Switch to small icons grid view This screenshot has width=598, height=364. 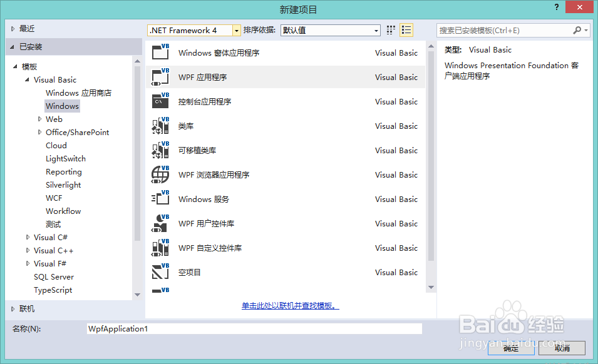pos(391,30)
